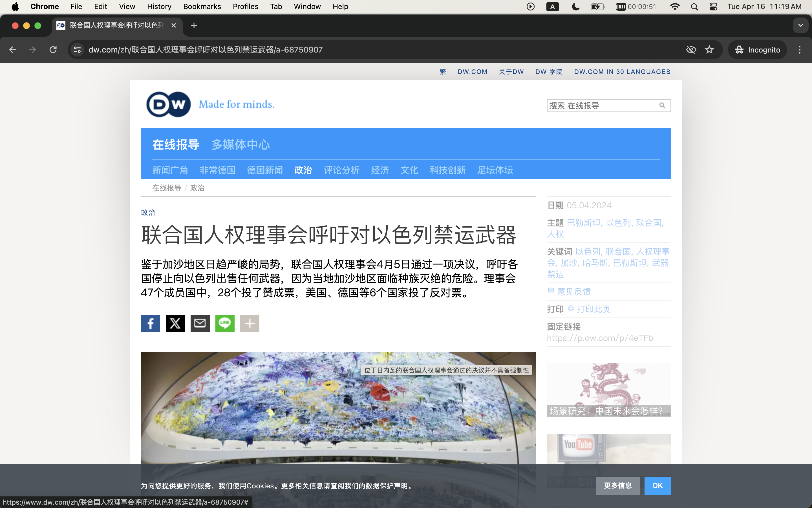Open 非常德国 navigation item
This screenshot has height=508, width=812.
[217, 170]
